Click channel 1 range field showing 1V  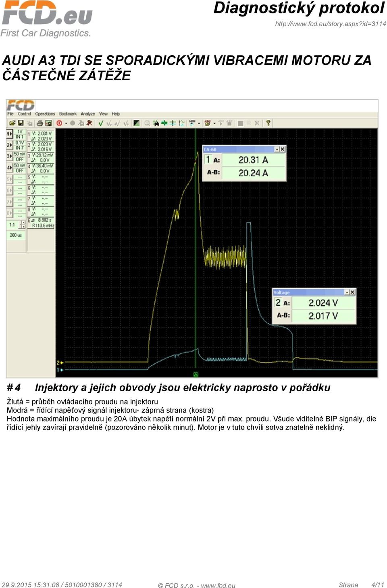(20, 131)
